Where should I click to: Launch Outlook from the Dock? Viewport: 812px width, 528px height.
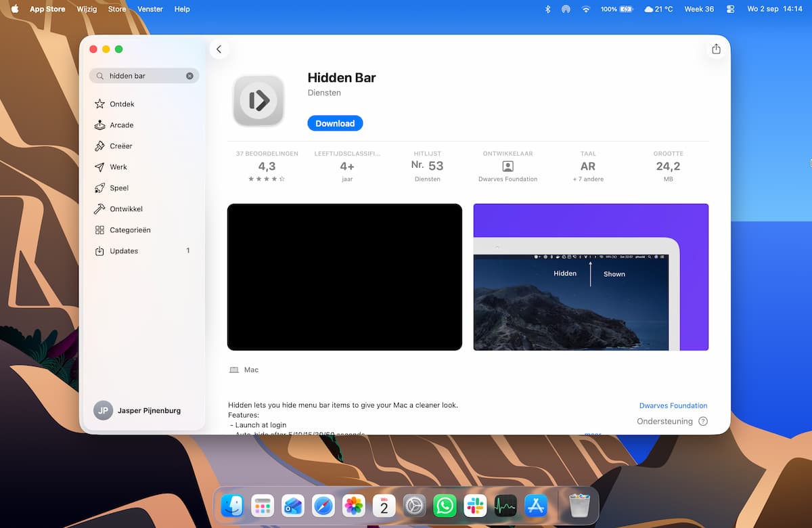tap(292, 506)
